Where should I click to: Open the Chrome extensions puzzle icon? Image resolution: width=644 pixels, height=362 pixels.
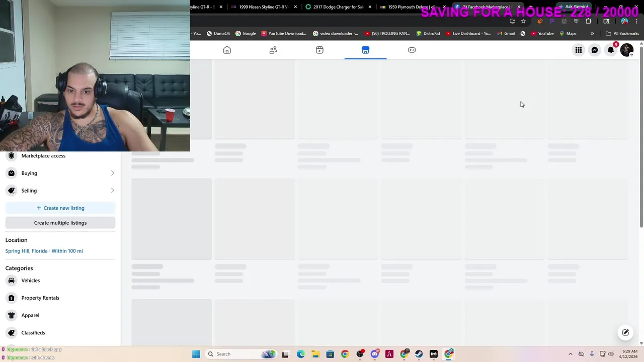click(x=588, y=21)
